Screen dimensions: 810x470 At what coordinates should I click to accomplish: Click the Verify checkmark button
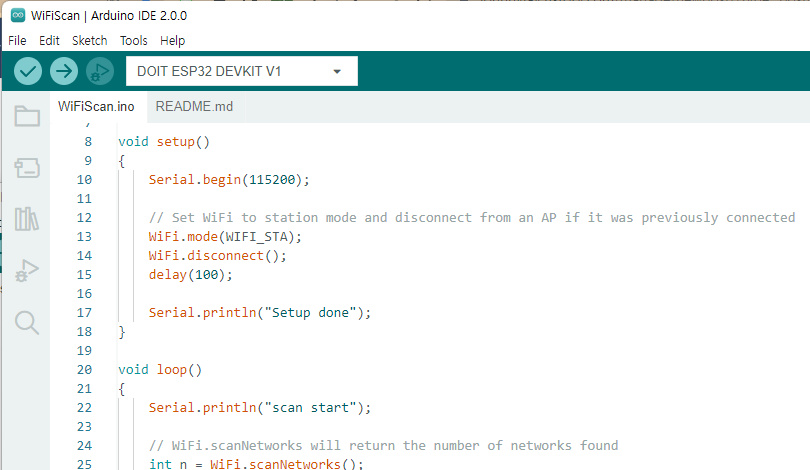pyautogui.click(x=28, y=71)
